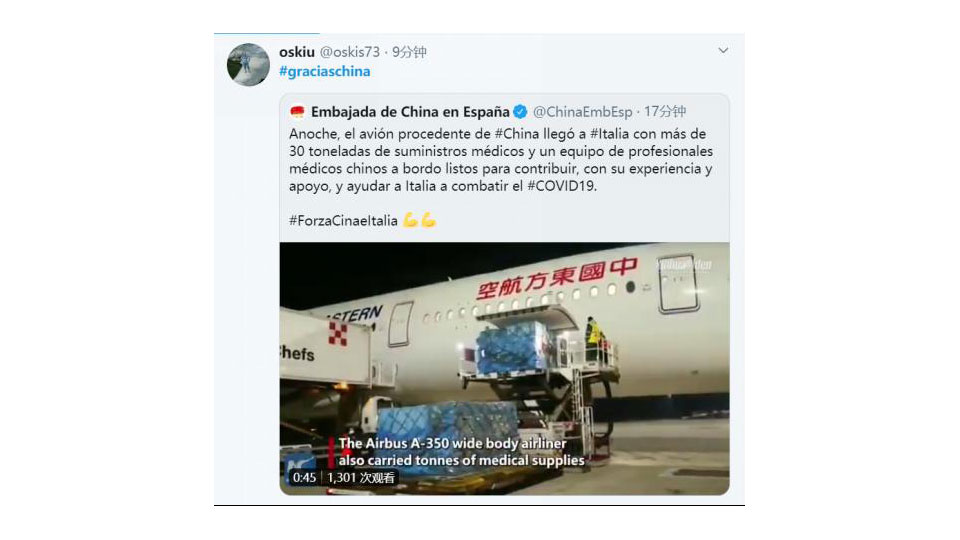Click the 1,301 次观看 view count
Viewport: 960px width, 540px height.
point(361,478)
